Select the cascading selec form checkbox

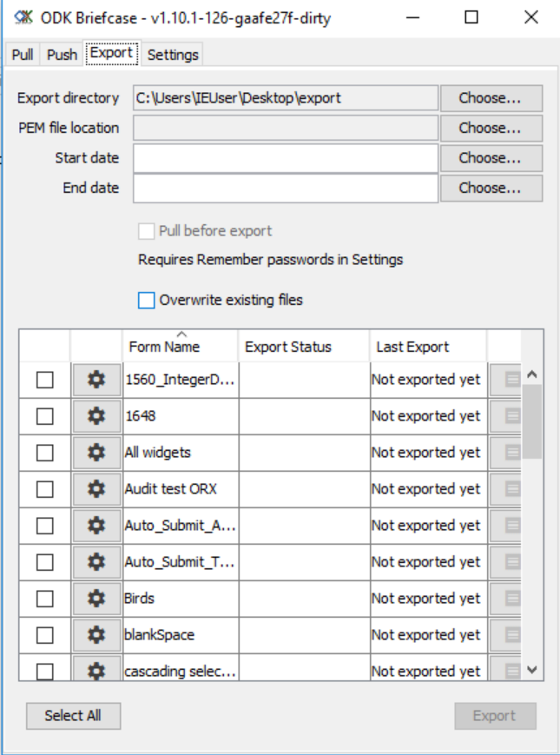click(x=44, y=669)
